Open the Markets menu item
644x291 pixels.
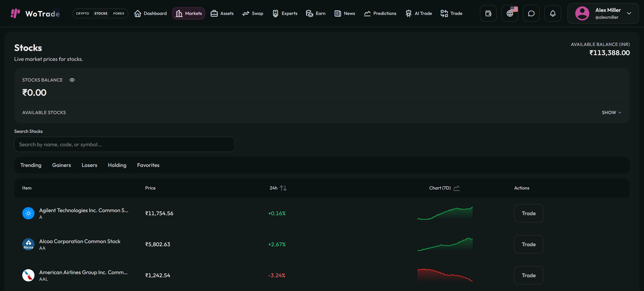click(x=188, y=13)
